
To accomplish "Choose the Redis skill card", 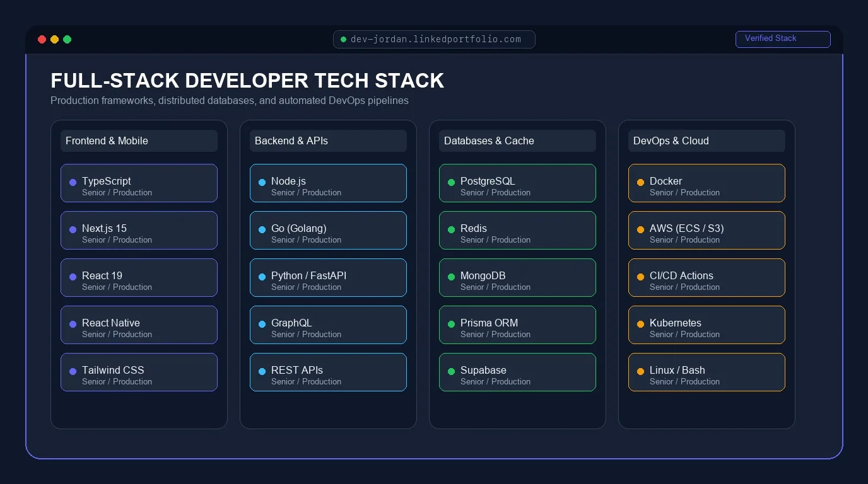I will (517, 230).
